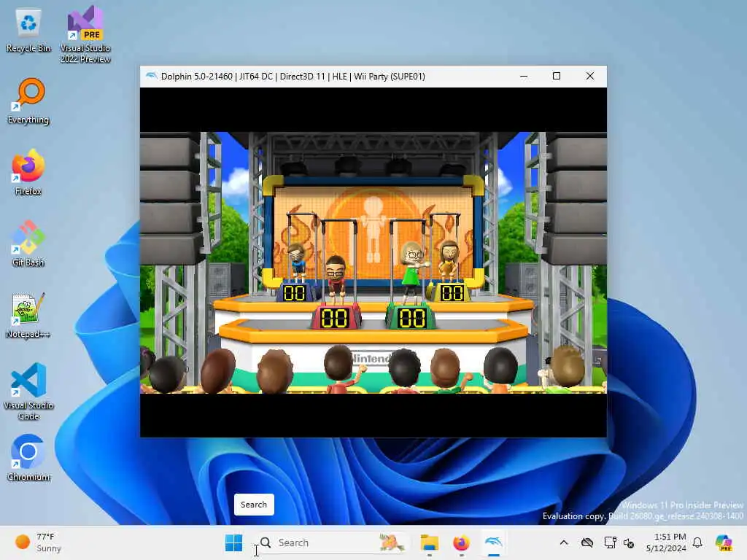Click the muted volume tray icon
Image resolution: width=747 pixels, height=560 pixels.
(x=629, y=542)
